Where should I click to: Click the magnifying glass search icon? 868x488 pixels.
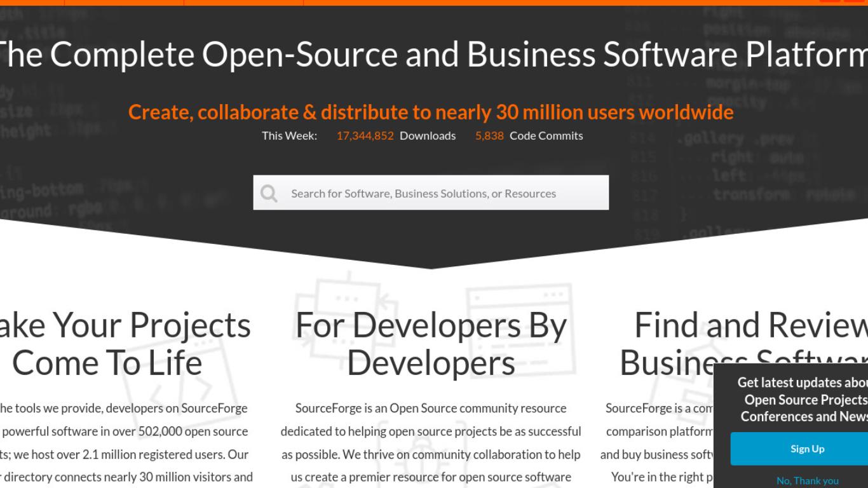click(269, 193)
